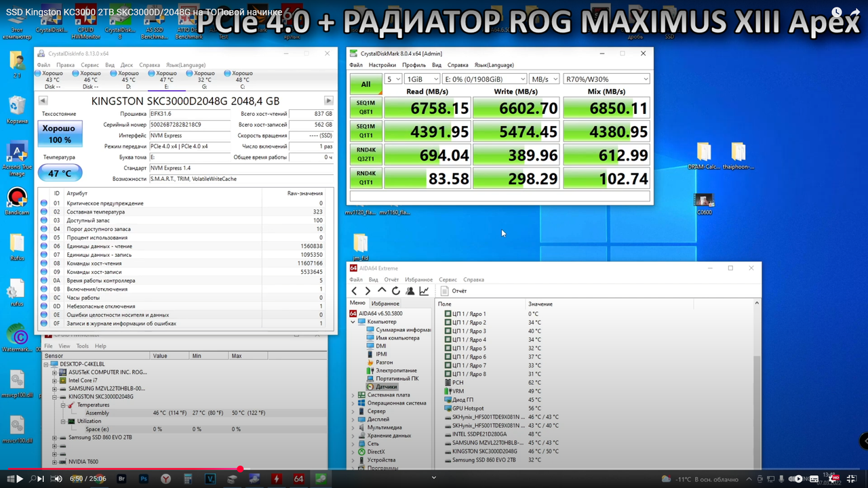The width and height of the screenshot is (868, 488).
Task: Click AIDA64 icon in Windows taskbar
Action: (x=298, y=479)
